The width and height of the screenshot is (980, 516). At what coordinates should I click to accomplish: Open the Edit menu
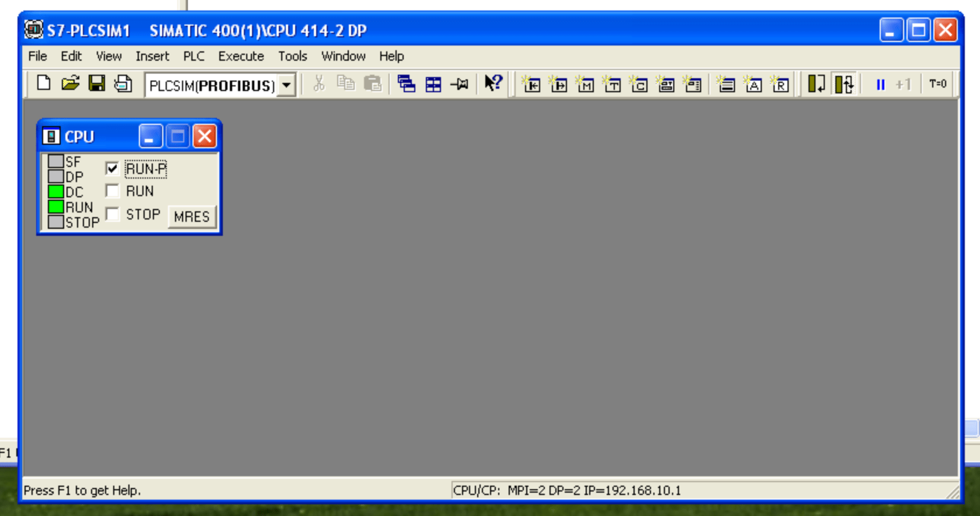71,56
